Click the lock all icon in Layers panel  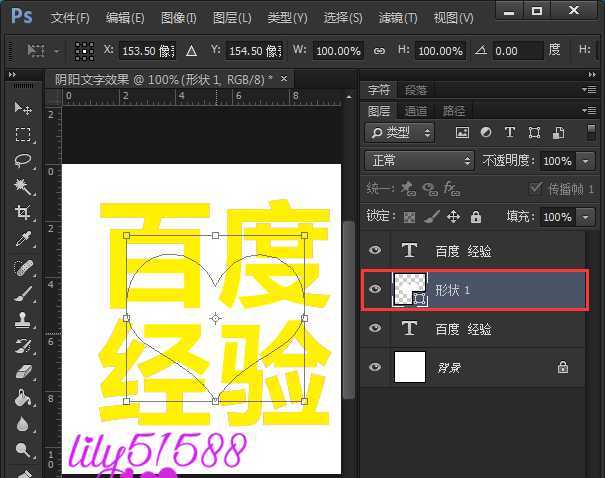pyautogui.click(x=476, y=216)
